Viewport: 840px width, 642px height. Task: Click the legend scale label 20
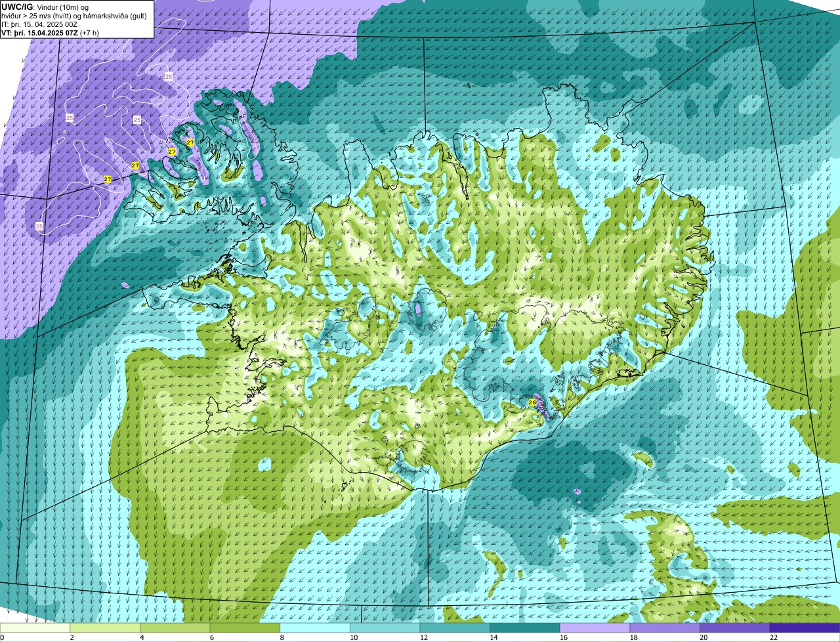pos(703,637)
